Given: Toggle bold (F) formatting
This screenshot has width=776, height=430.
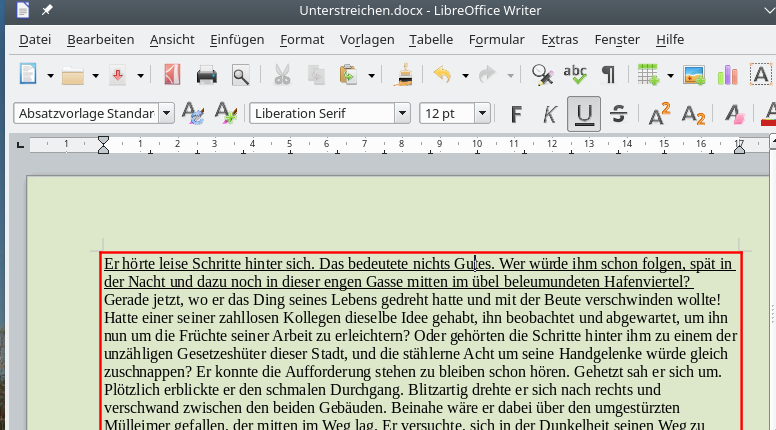Looking at the screenshot, I should [x=516, y=114].
